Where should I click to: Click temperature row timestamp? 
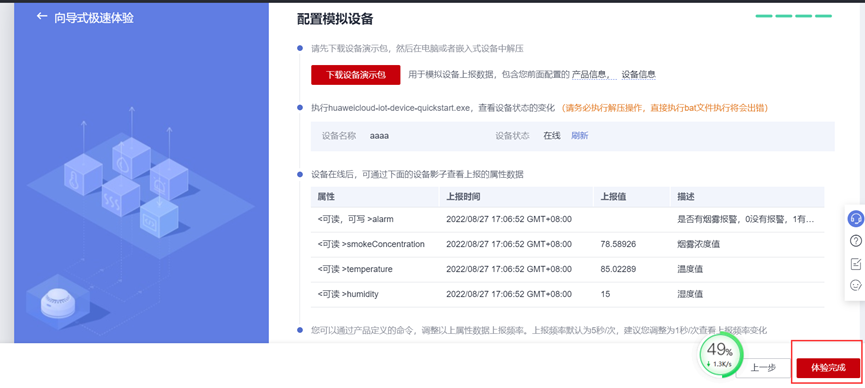coord(509,269)
